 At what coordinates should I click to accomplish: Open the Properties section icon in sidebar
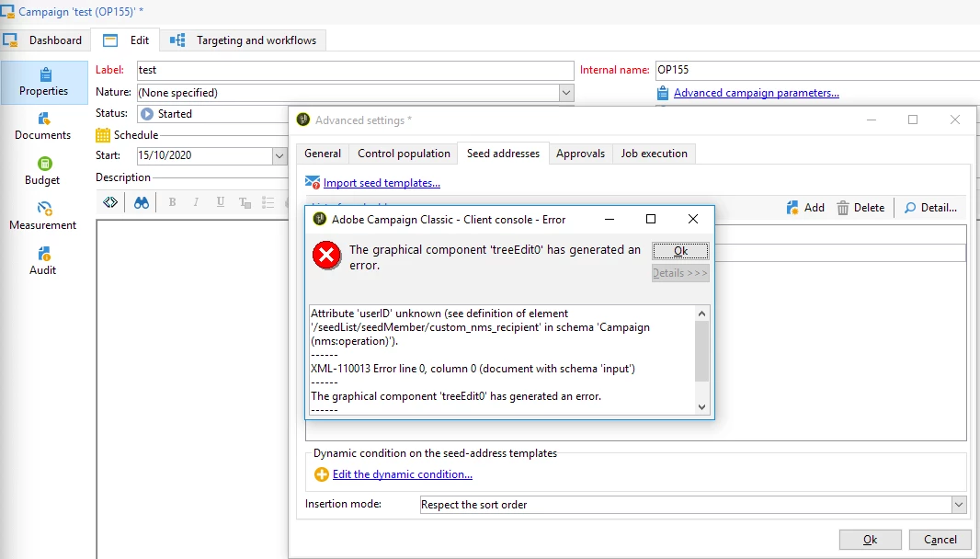(45, 74)
